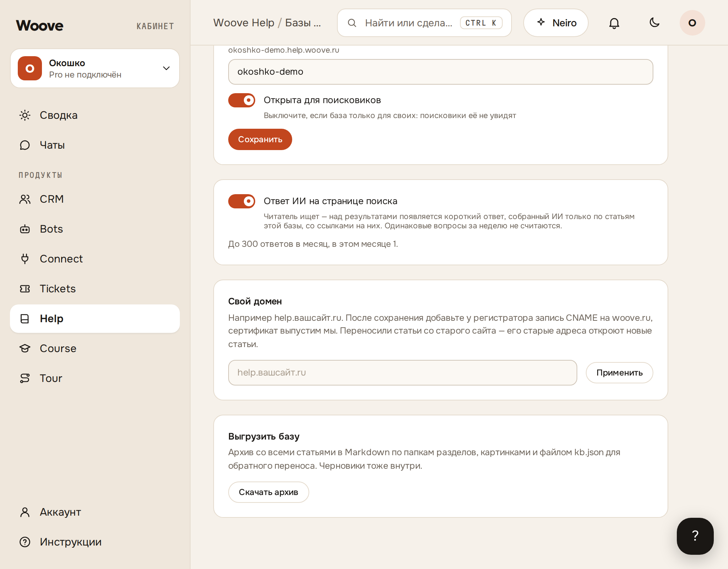
Task: Click the Tour route icon
Action: (x=25, y=378)
